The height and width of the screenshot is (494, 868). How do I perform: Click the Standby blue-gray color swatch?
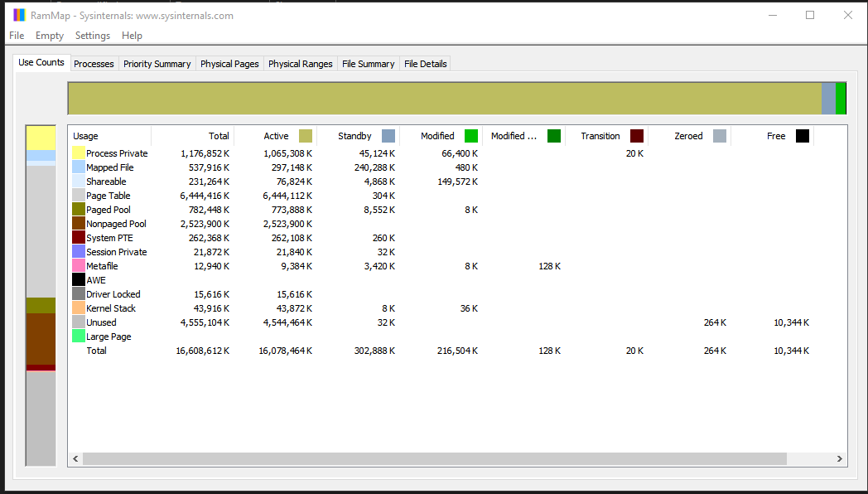388,136
